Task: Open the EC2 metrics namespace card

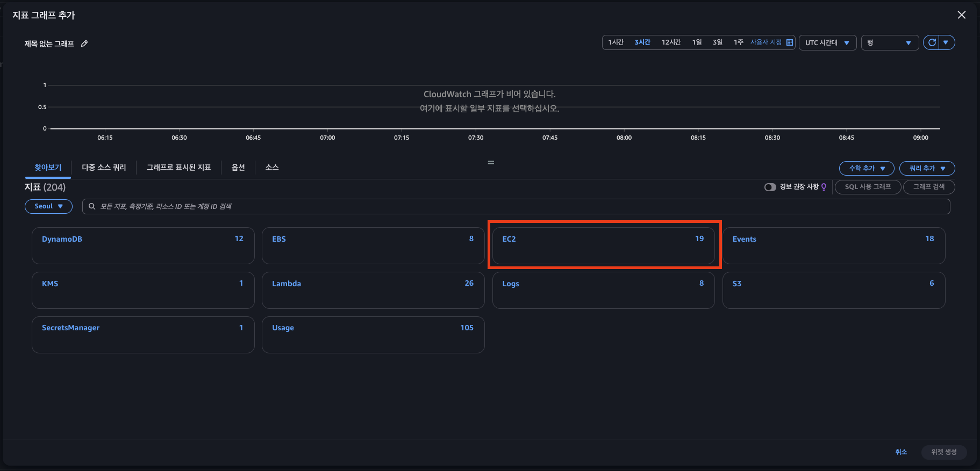Action: [x=603, y=245]
